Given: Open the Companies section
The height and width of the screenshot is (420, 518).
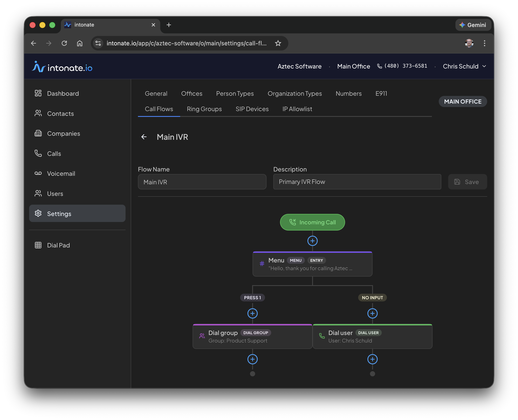Looking at the screenshot, I should (63, 133).
